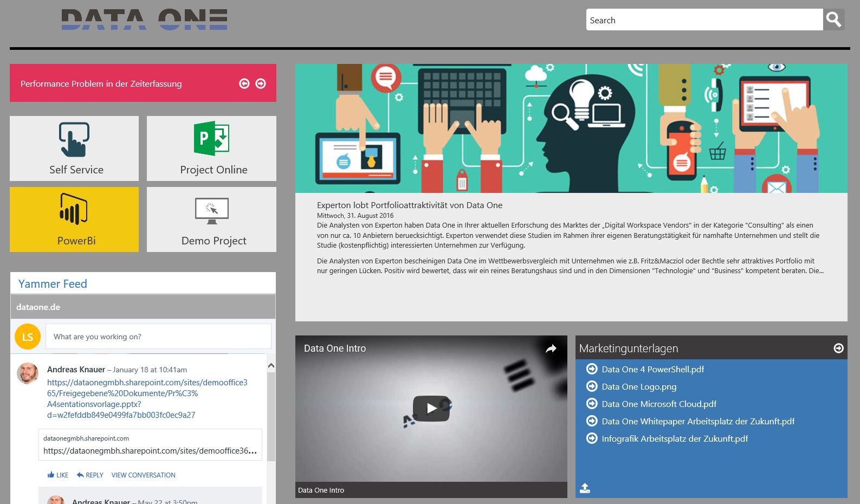Screen dimensions: 860x504
Task: Click the share icon on video
Action: pyautogui.click(x=551, y=348)
